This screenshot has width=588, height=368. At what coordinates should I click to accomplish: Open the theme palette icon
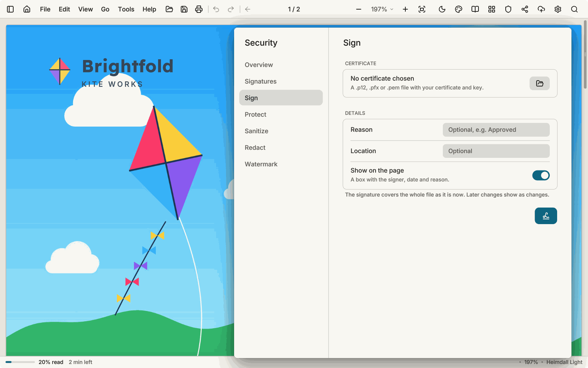point(459,9)
